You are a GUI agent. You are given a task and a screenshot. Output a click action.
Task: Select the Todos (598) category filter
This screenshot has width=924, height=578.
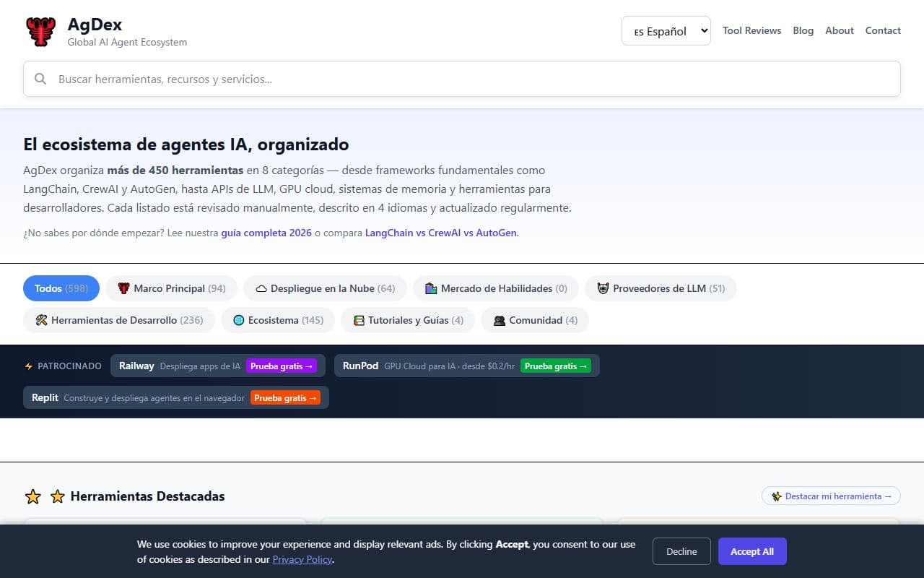coord(61,288)
